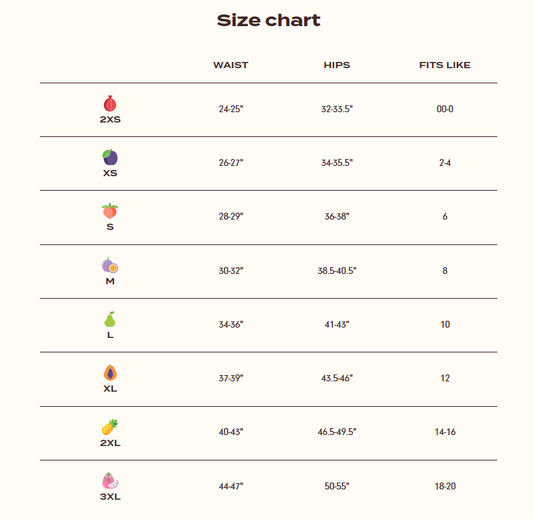Click the WAIST column header
533x519 pixels.
pos(231,65)
